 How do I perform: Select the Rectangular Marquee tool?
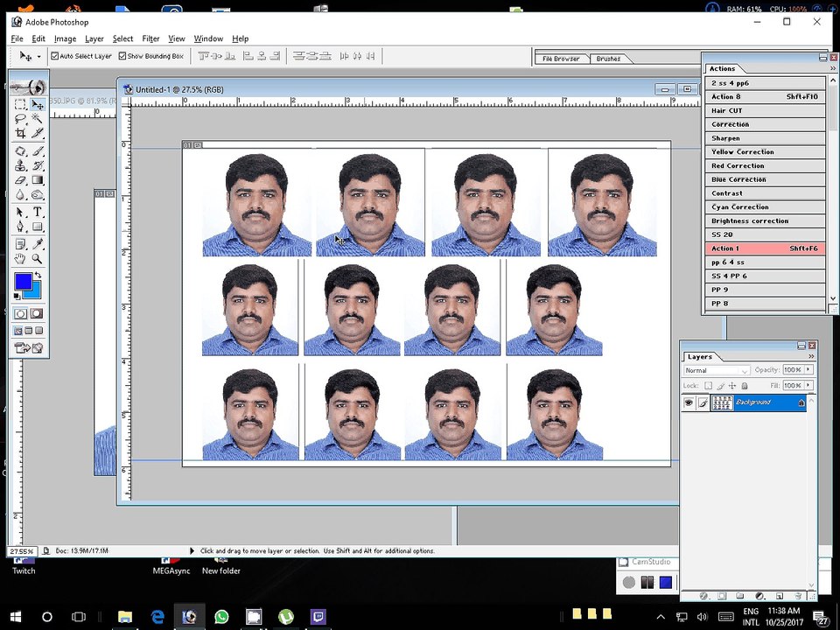click(x=20, y=104)
